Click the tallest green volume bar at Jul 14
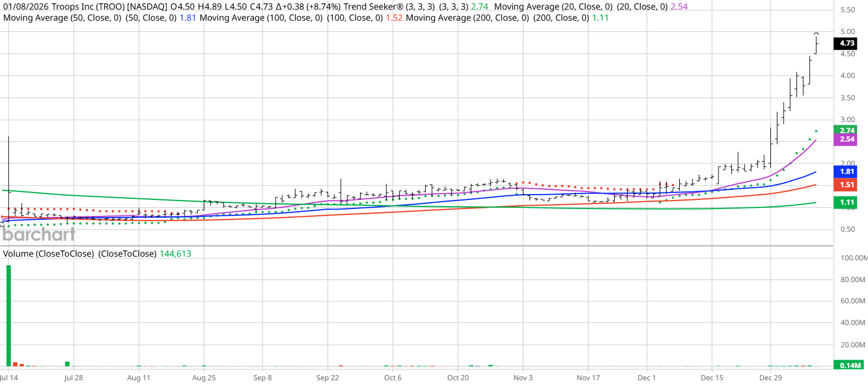The image size is (868, 385). point(8,316)
